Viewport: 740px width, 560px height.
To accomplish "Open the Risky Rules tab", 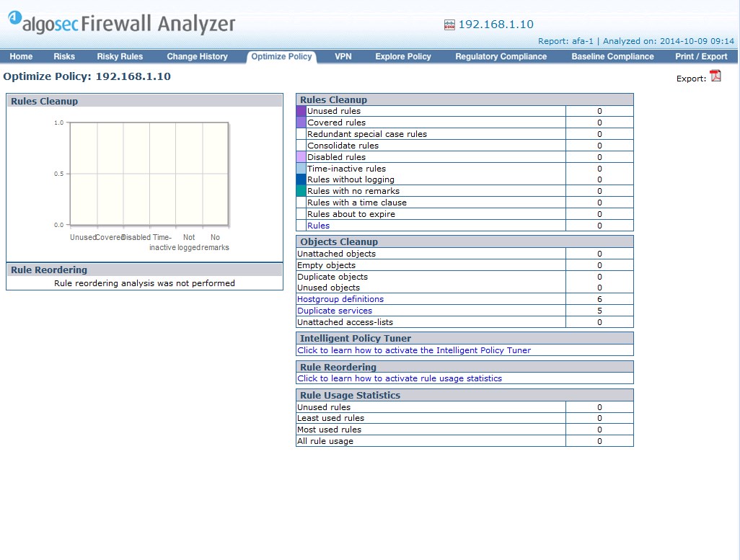I will tap(120, 57).
